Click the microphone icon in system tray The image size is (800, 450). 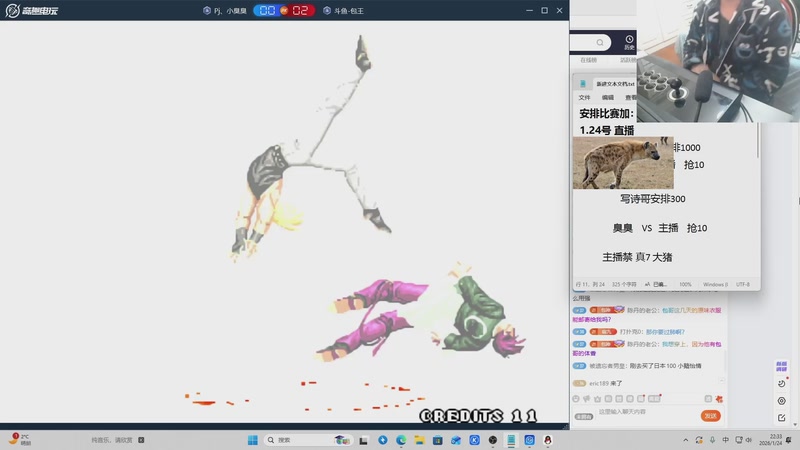[712, 440]
